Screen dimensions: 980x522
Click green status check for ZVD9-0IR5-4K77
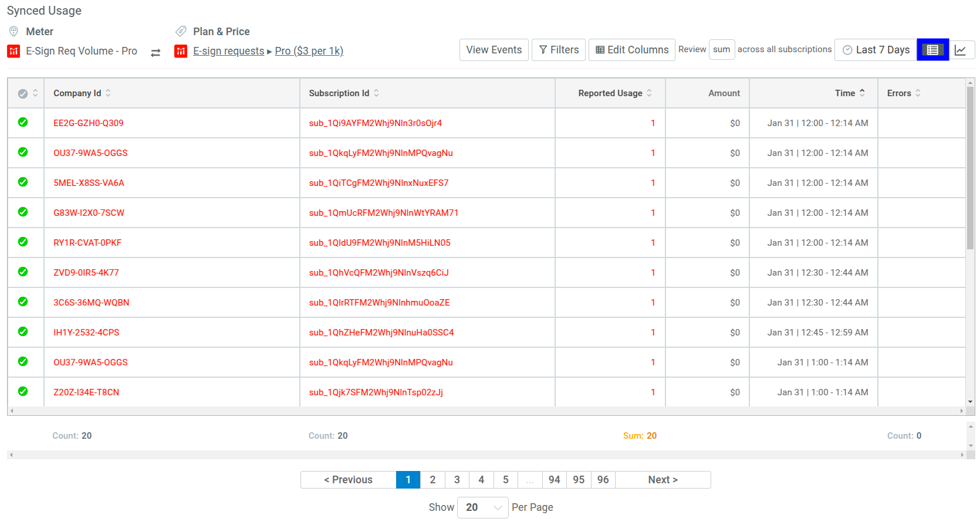tap(23, 272)
